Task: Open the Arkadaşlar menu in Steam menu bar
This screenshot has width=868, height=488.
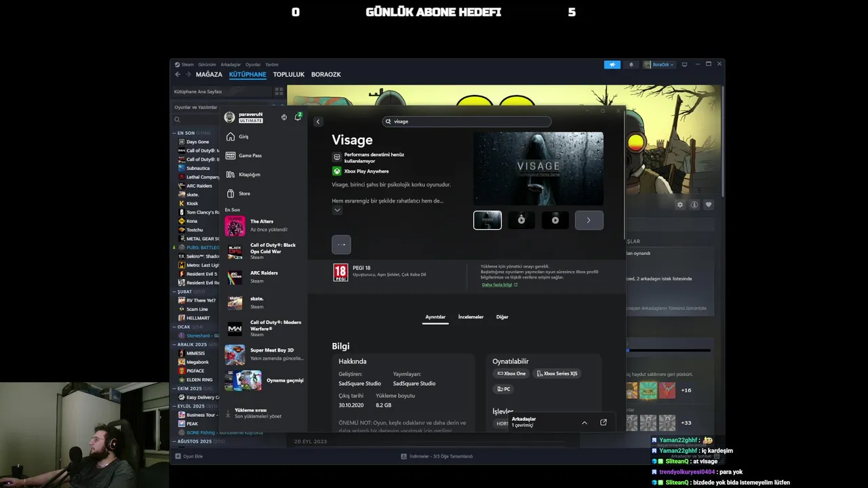Action: [x=231, y=64]
